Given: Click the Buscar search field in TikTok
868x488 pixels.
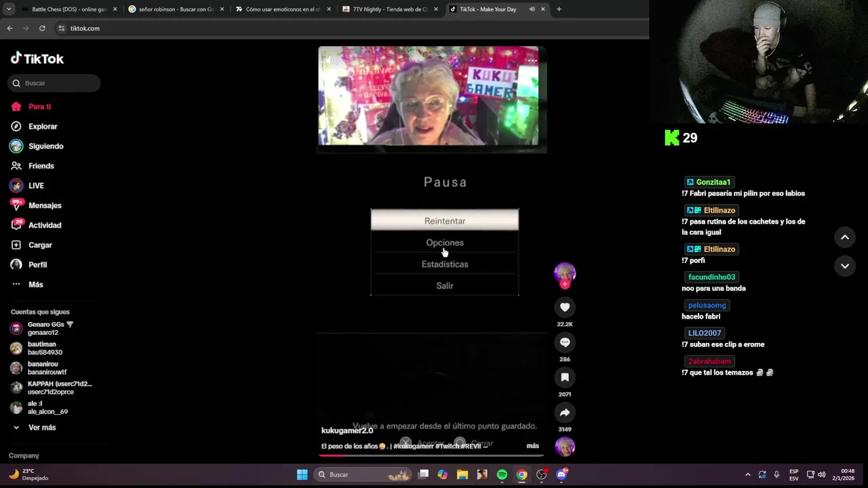Looking at the screenshot, I should click(x=54, y=83).
